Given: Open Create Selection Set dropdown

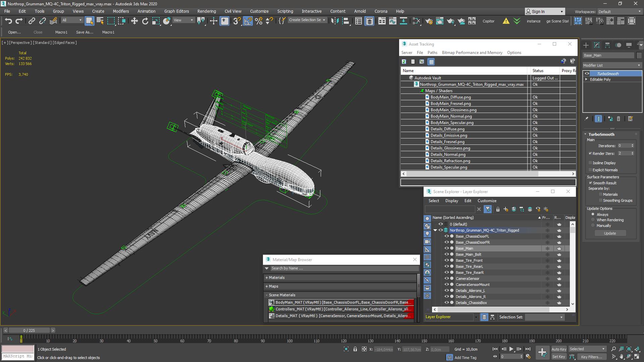Looking at the screenshot, I should pos(307,20).
